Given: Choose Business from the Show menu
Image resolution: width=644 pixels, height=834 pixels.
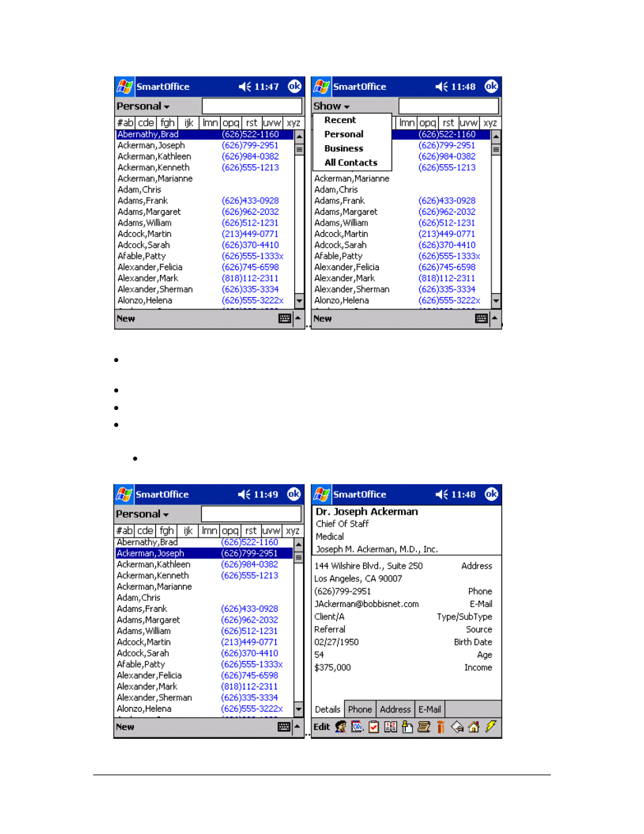Looking at the screenshot, I should [x=344, y=149].
